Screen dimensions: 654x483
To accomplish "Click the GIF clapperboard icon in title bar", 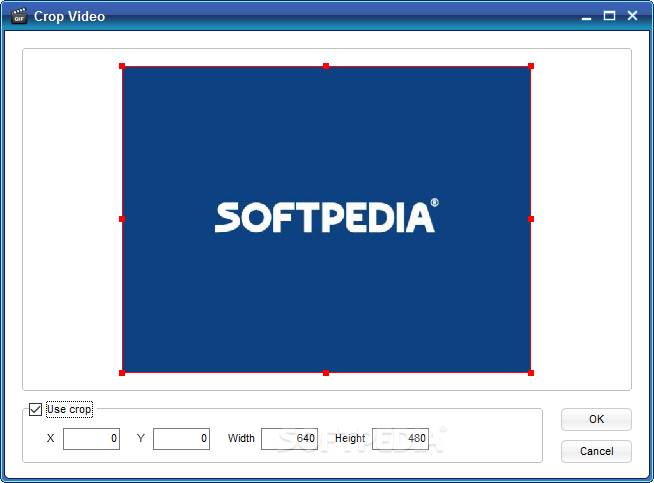I will [x=19, y=16].
